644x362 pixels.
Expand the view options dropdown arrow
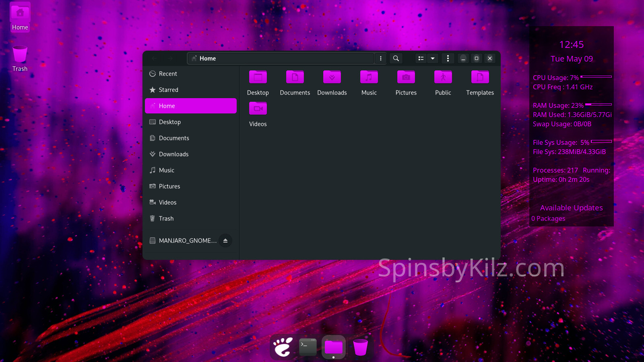433,58
